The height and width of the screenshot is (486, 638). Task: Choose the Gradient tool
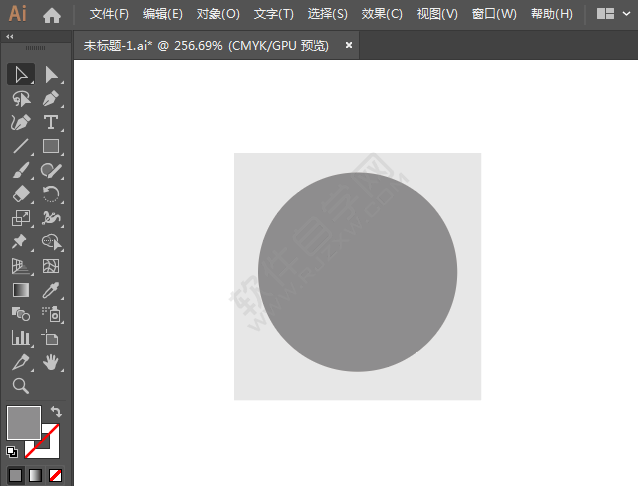21,290
